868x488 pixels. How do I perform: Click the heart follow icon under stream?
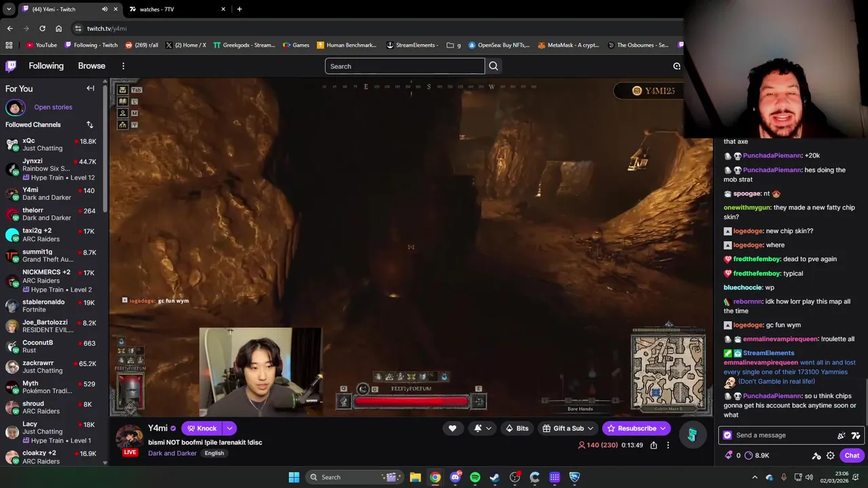point(452,428)
